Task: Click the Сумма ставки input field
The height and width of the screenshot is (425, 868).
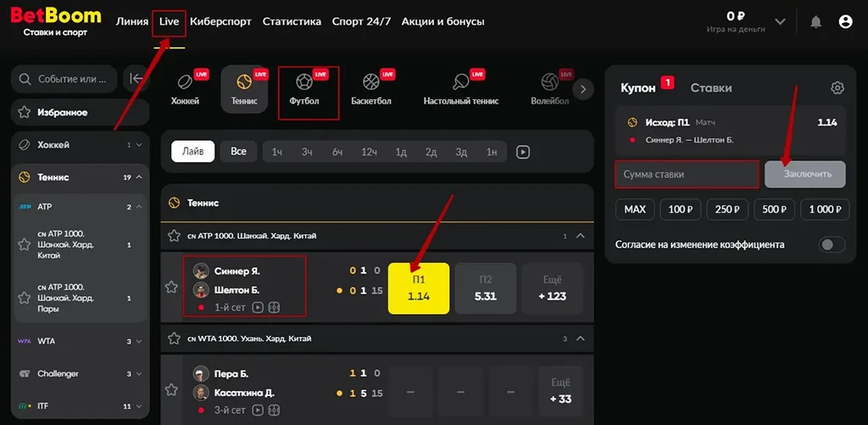Action: click(686, 174)
